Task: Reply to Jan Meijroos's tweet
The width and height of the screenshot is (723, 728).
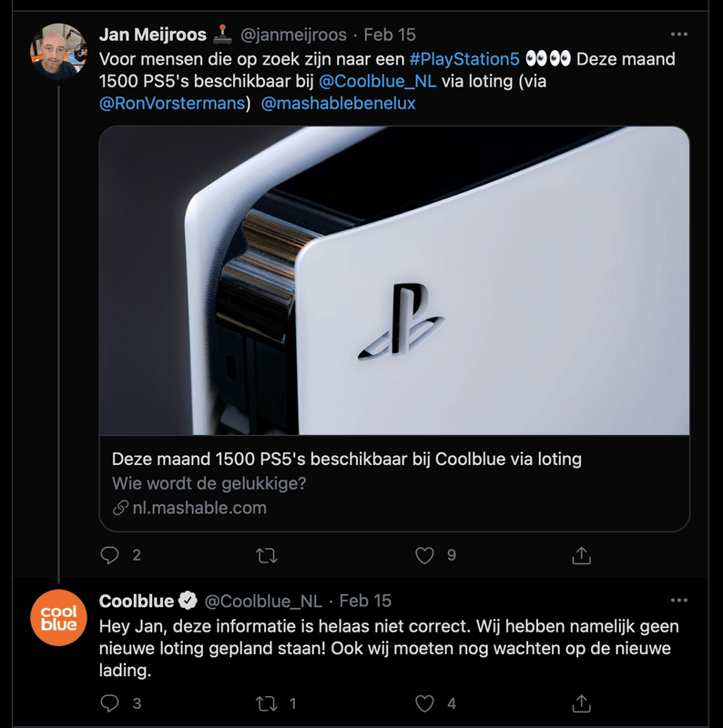Action: tap(109, 555)
